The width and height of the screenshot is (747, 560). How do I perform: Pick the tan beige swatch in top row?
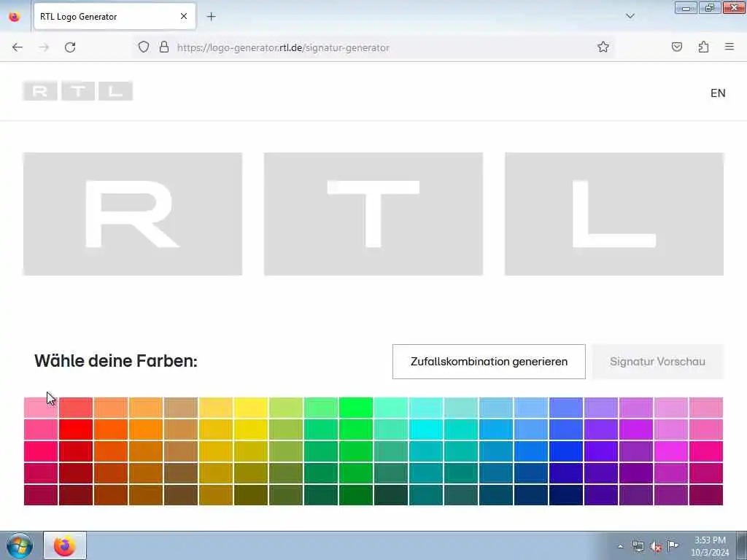[181, 408]
